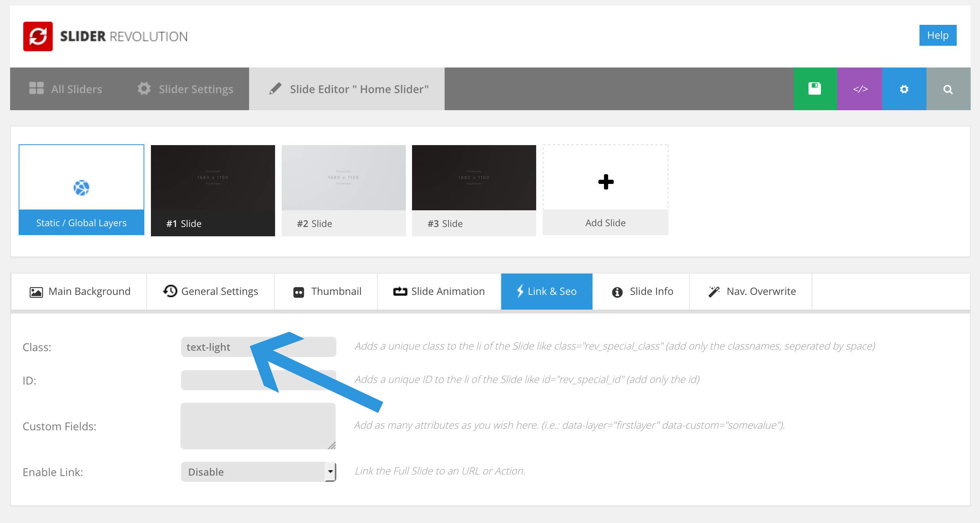Open the purple CSS/code editor icon
980x523 pixels.
coord(860,89)
